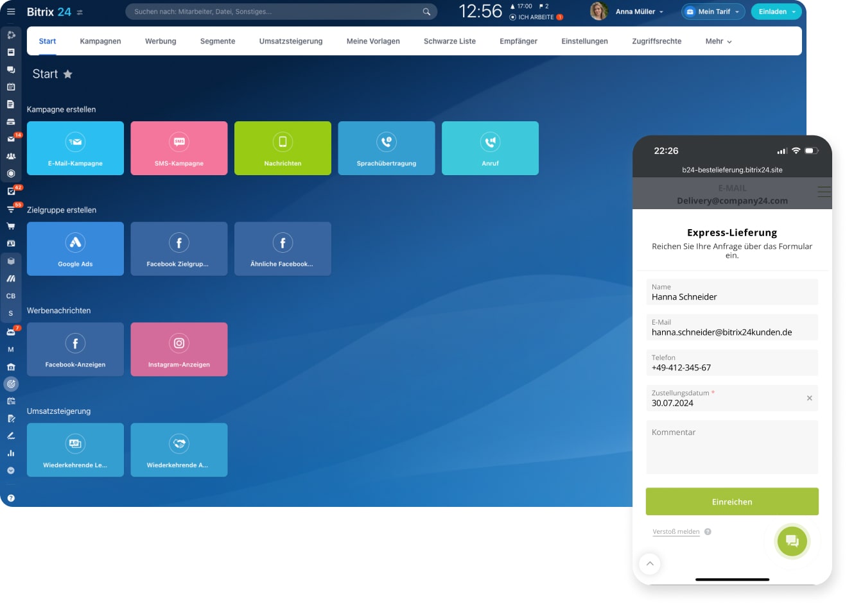Viewport: 863px width, 616px height.
Task: Open the analytics bar chart icon in sidebar
Action: [x=11, y=452]
